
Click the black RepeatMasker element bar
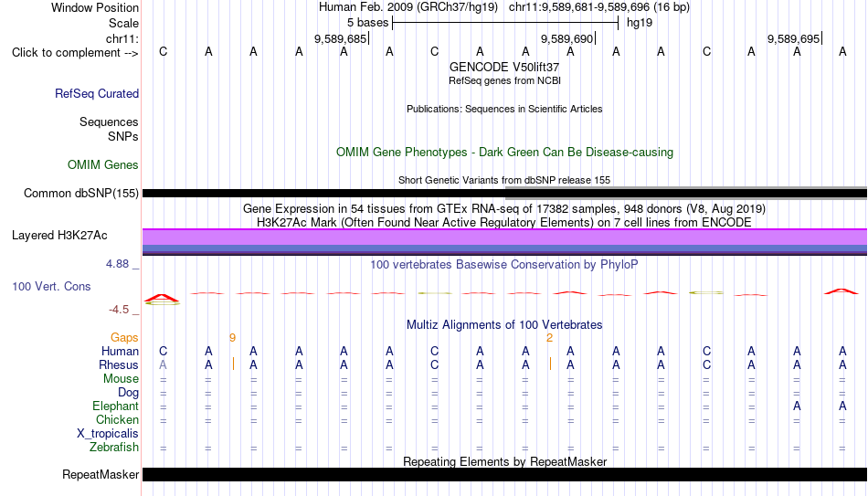tap(504, 474)
